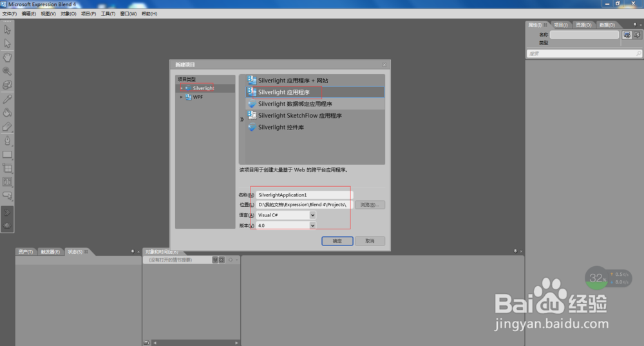Click the 名称 field in Properties panel

coord(585,35)
